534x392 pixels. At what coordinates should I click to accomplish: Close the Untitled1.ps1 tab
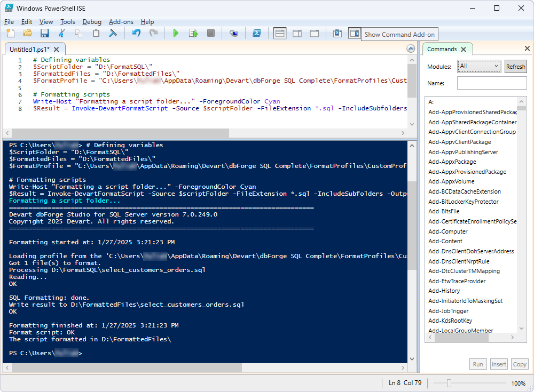(57, 50)
